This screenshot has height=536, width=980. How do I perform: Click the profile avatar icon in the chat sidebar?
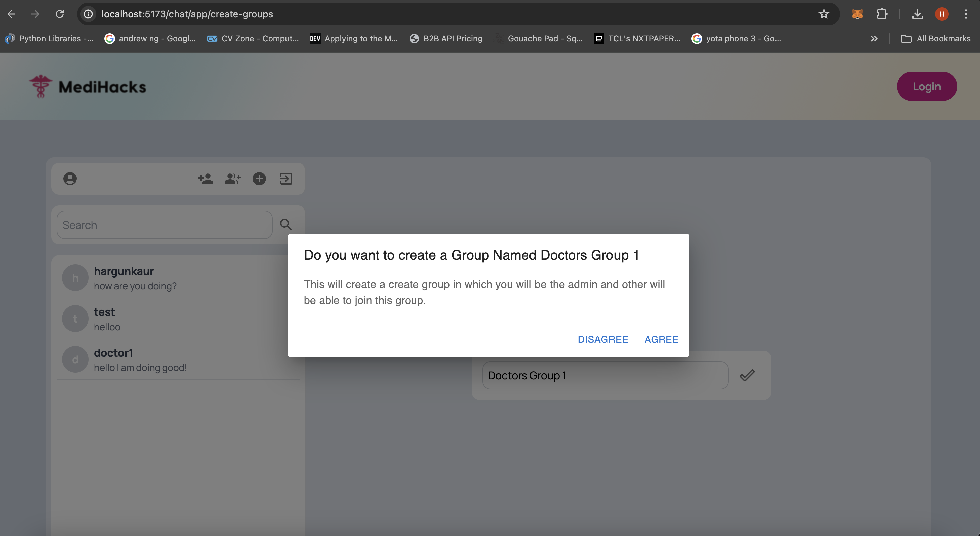70,179
